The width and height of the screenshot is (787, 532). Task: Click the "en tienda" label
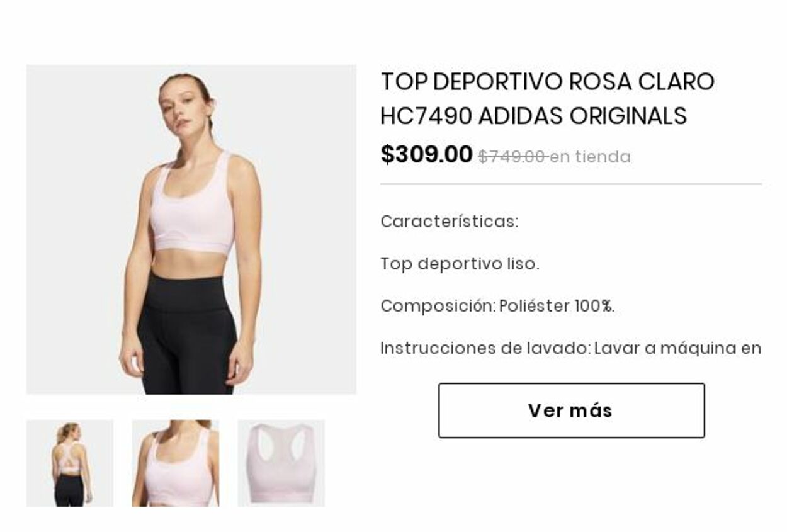click(x=591, y=157)
